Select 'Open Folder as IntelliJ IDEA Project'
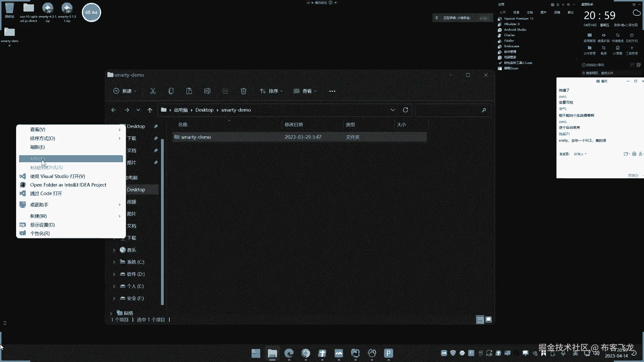644x362 pixels. point(68,185)
